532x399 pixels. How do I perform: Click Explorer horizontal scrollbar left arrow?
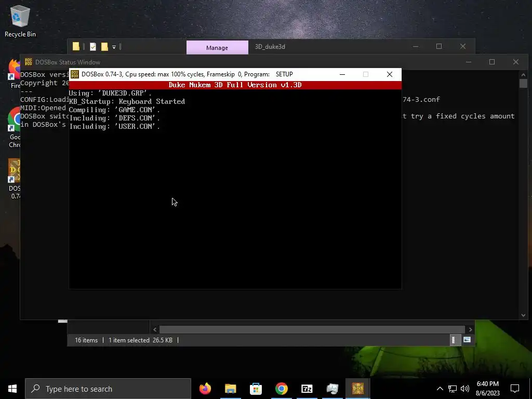[x=155, y=329]
